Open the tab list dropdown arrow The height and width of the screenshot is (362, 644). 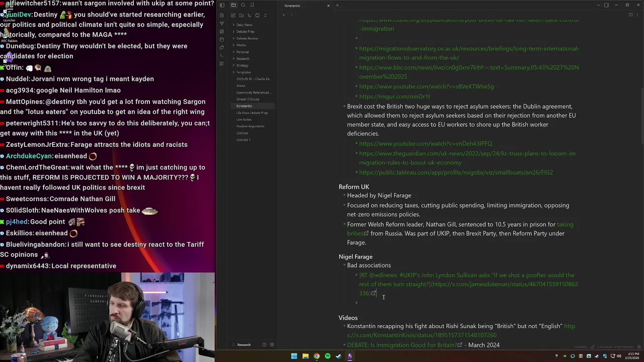click(598, 5)
